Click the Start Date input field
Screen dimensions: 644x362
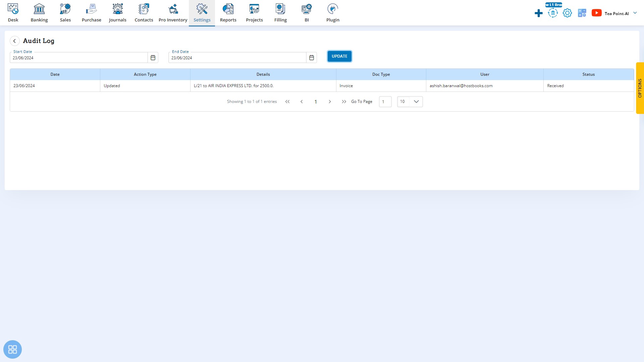pyautogui.click(x=79, y=58)
